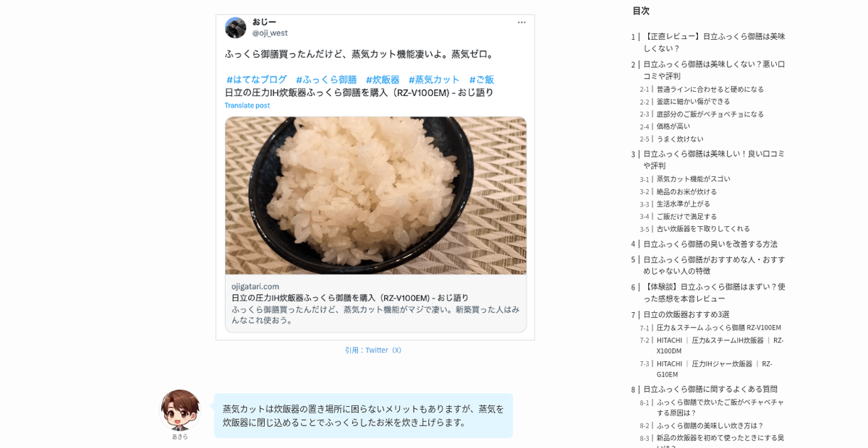Click the おじー profile avatar in tweet
Image resolution: width=868 pixels, height=448 pixels.
(235, 27)
